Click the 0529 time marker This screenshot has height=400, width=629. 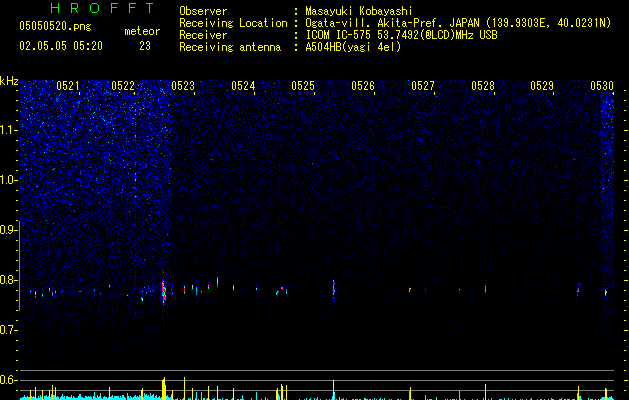542,85
